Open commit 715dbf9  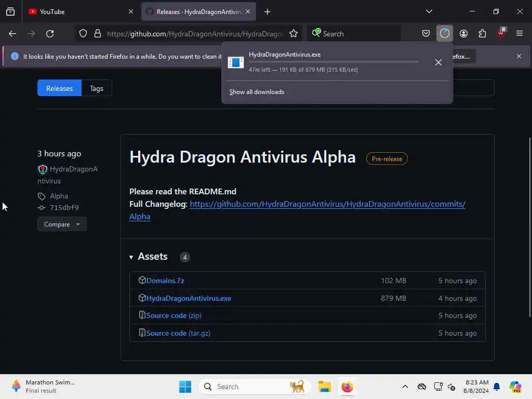click(64, 208)
